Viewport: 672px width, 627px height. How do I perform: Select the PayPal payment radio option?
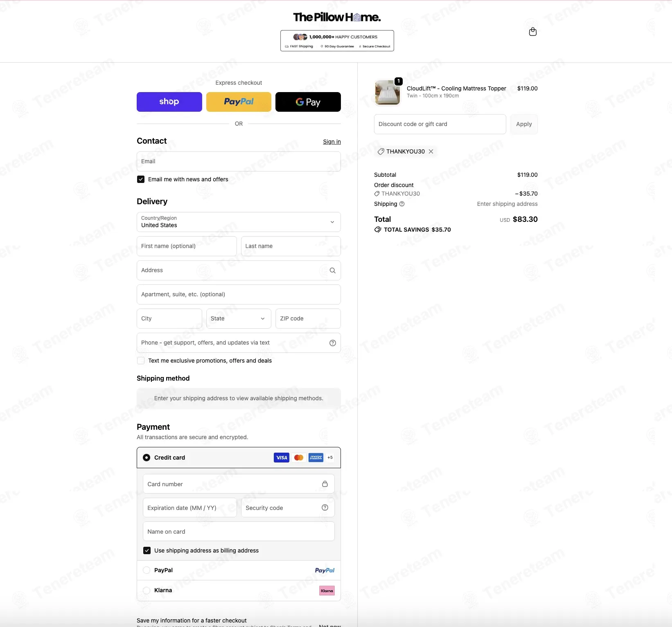pyautogui.click(x=147, y=570)
